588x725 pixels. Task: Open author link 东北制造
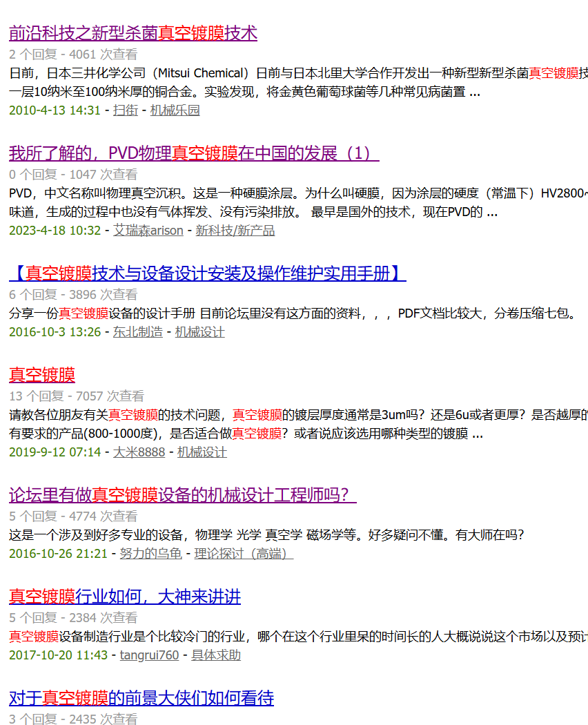click(x=138, y=332)
